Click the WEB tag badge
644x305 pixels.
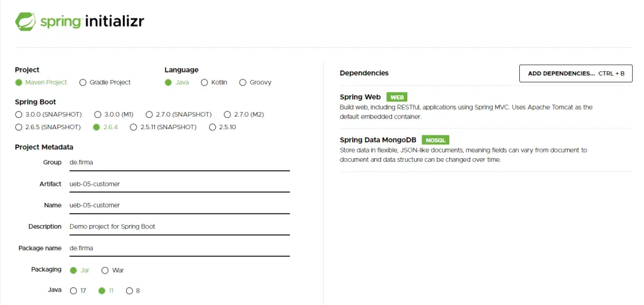(x=397, y=97)
